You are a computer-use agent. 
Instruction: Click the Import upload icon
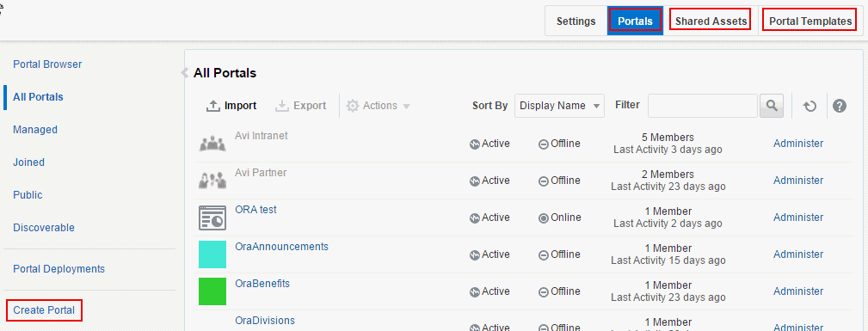[x=213, y=106]
